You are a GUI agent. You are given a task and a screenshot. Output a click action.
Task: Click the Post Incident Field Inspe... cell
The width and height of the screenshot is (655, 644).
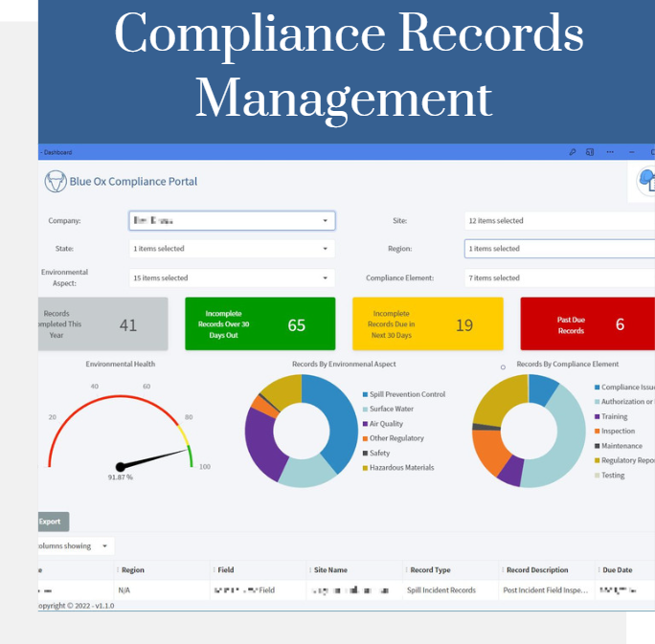(546, 590)
